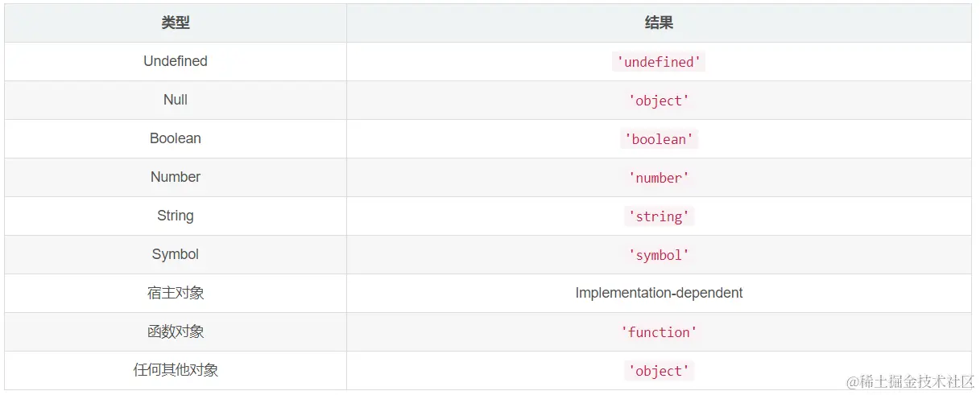980x395 pixels.
Task: Click the 'undefined' code result
Action: 659,62
